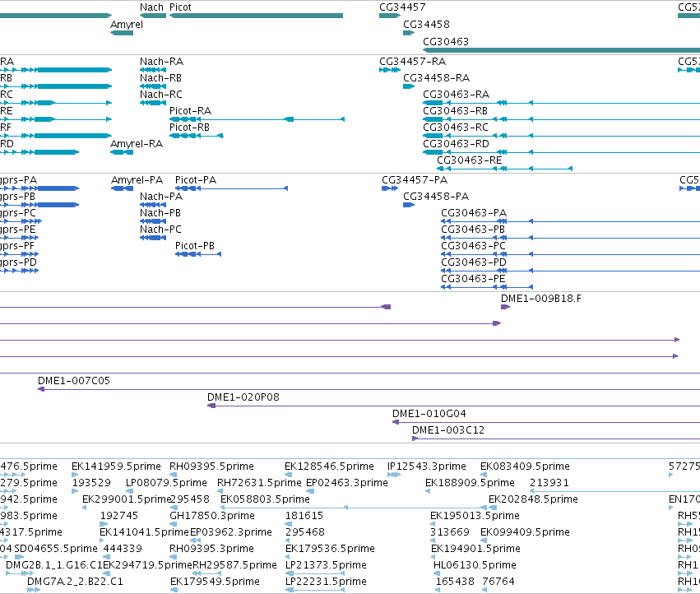Select EST EK194901.5prime
The height and width of the screenshot is (594, 700).
[434, 557]
